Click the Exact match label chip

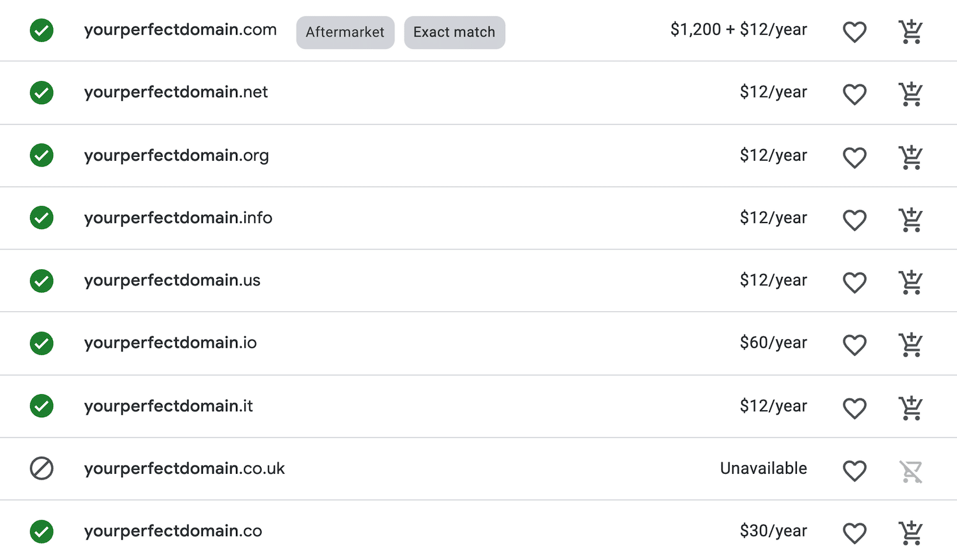click(x=454, y=32)
